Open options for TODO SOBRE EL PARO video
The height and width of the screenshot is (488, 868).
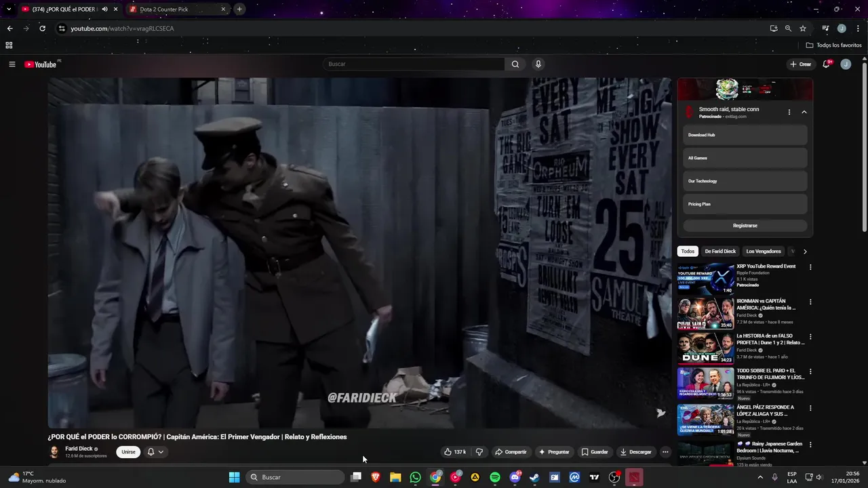coord(810,371)
